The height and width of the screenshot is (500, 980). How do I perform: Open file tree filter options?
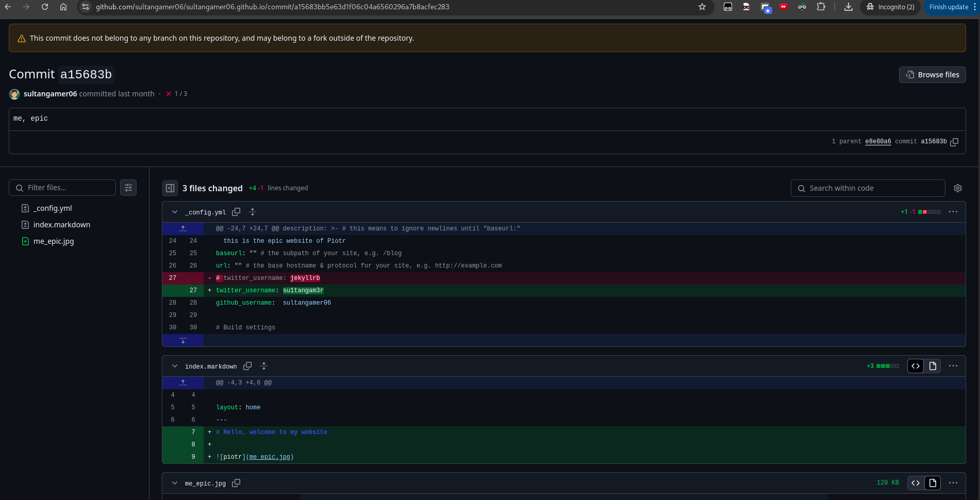128,188
